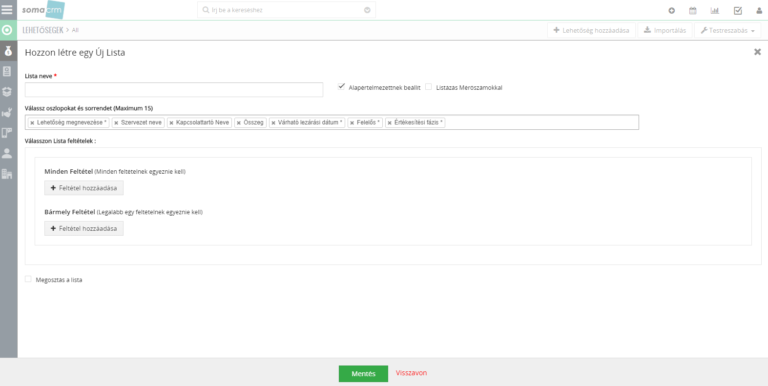Viewport: 768px width, 386px height.
Task: Enable Listázás Mérőszámokkal checkbox
Action: coord(429,87)
